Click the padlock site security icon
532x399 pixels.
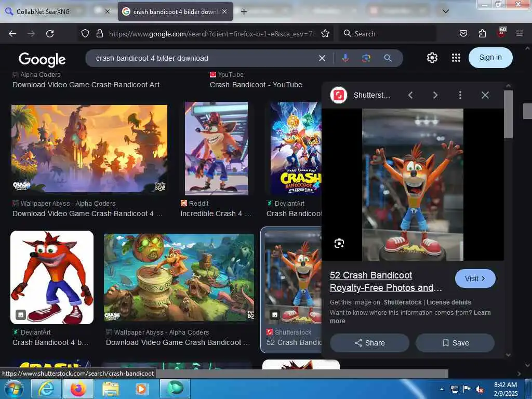pos(99,33)
